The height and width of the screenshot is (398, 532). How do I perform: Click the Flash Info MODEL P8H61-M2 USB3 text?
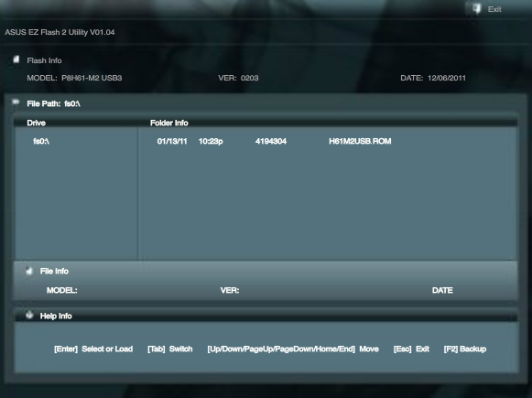point(74,78)
